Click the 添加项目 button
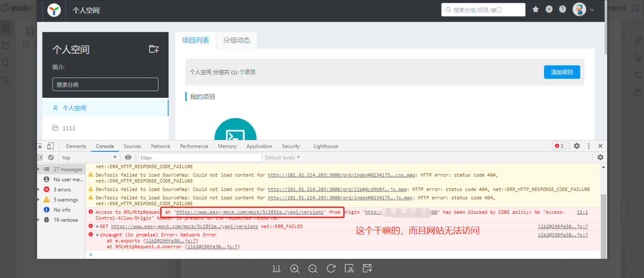 (562, 71)
